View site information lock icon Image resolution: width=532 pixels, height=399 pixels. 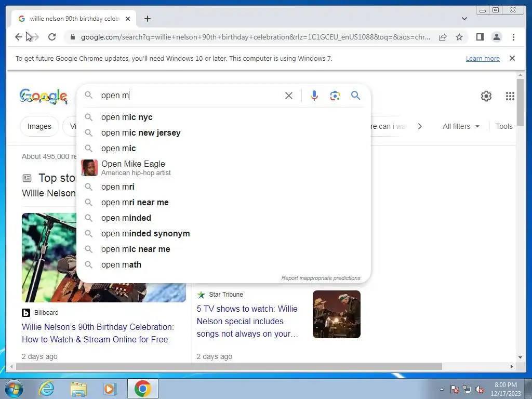(72, 37)
